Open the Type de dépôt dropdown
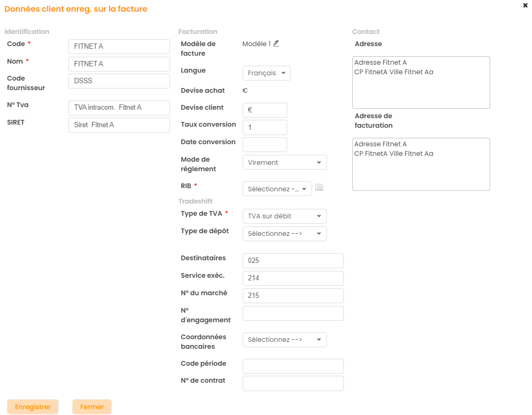This screenshot has height=415, width=532. tap(285, 234)
